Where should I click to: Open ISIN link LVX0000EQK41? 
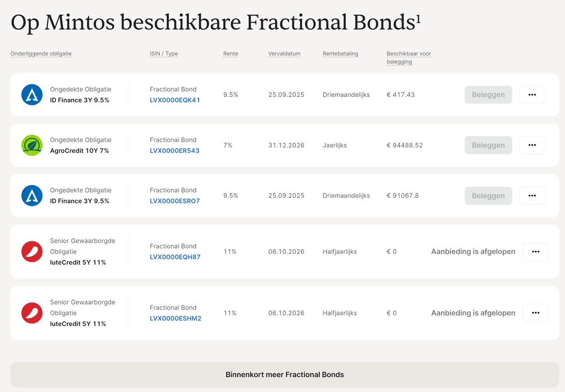175,100
